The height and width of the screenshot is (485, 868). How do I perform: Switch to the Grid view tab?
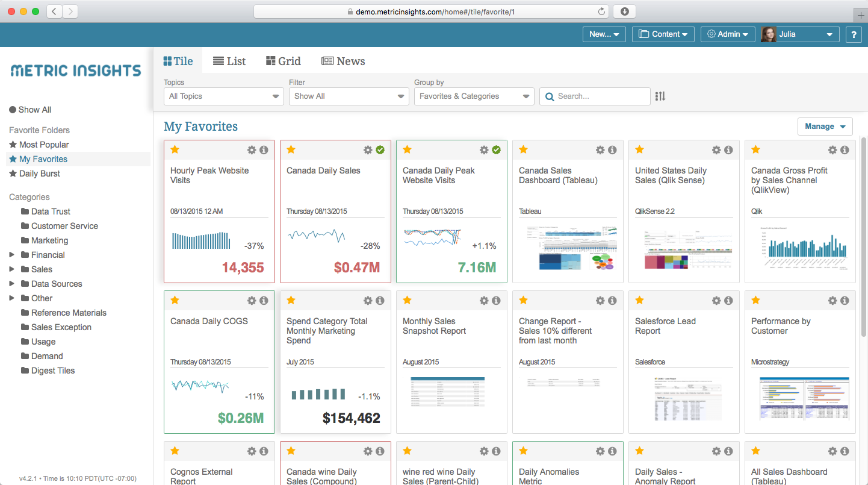point(283,61)
